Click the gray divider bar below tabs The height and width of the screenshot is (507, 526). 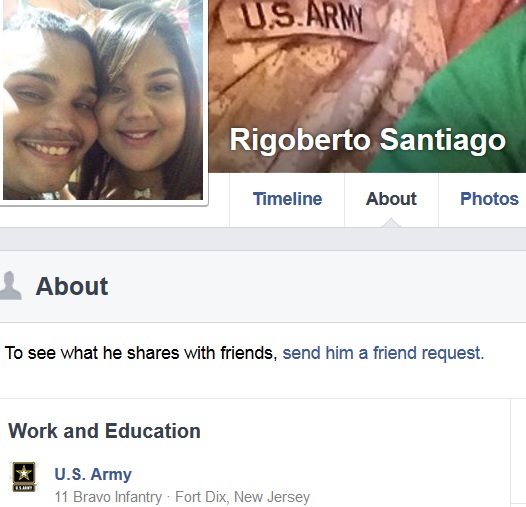tap(263, 239)
